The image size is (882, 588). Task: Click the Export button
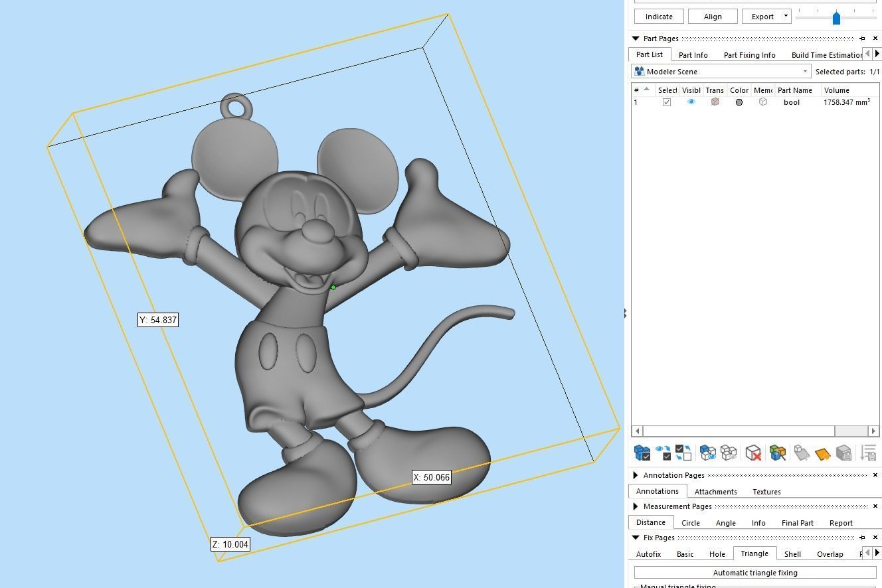point(762,17)
